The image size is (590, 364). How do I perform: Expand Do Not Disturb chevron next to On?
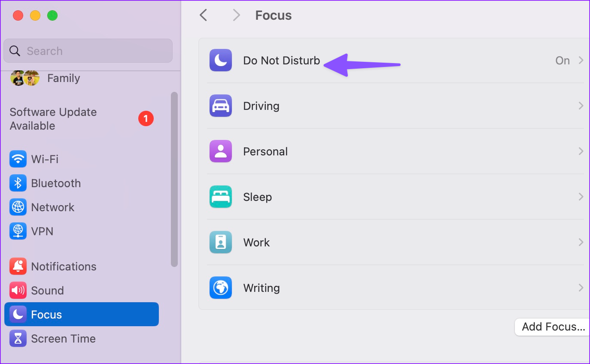click(581, 61)
